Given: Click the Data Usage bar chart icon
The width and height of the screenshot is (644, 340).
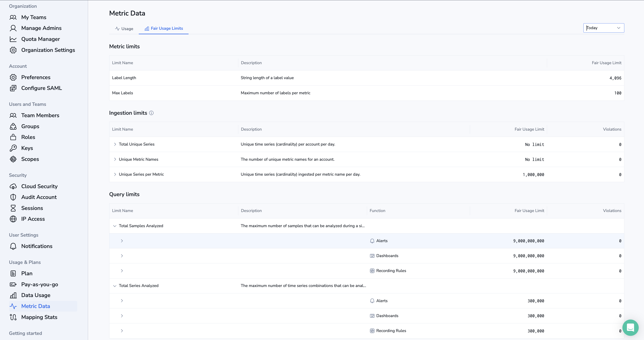Looking at the screenshot, I should (13, 295).
